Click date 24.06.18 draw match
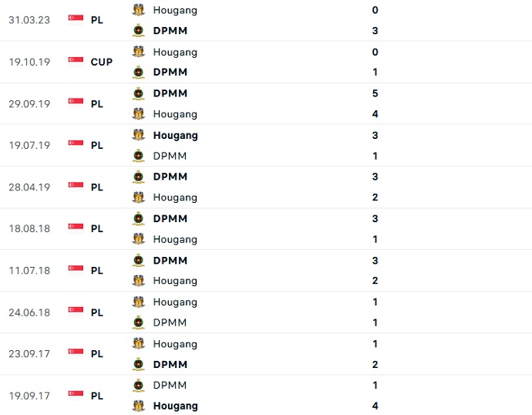Viewport: 532px width, 415px height. tap(29, 312)
